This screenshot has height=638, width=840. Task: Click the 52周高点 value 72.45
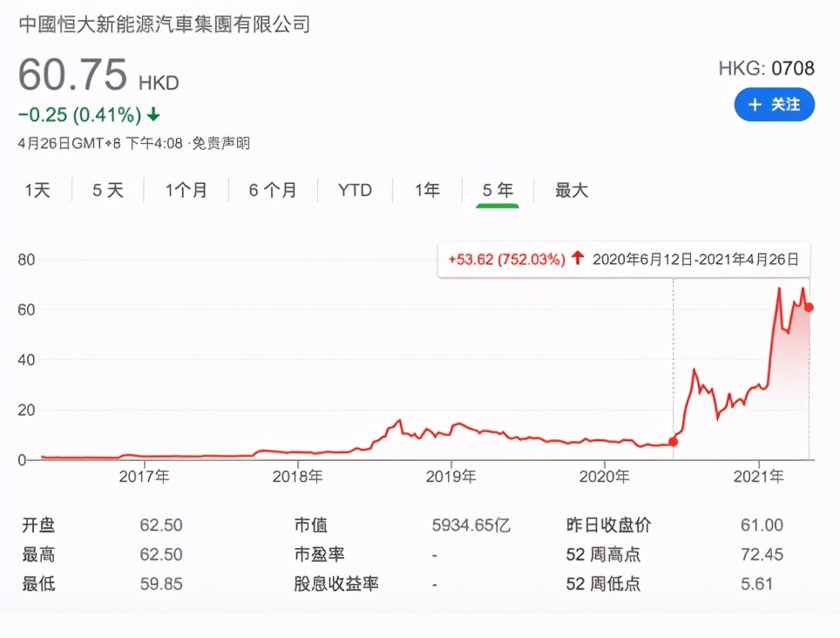pyautogui.click(x=762, y=553)
